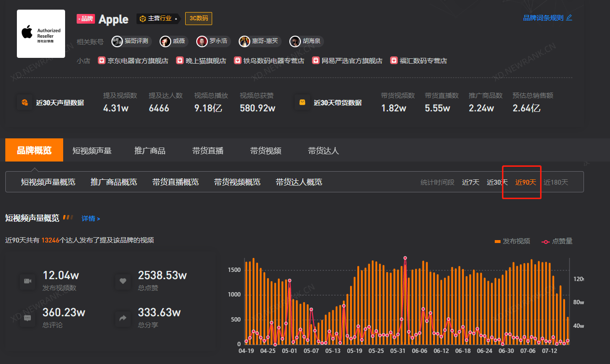610x364 pixels.
Task: Click the video camera icon by 发布视频数
Action: point(27,281)
